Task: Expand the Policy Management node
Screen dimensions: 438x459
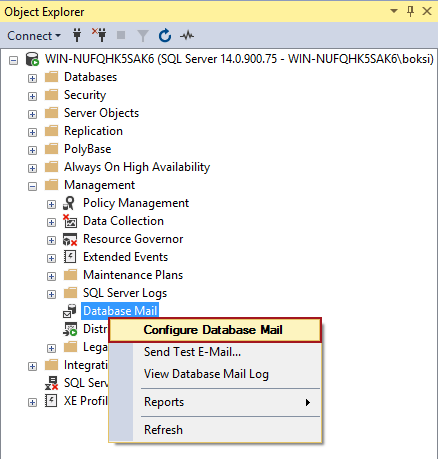Action: click(51, 204)
